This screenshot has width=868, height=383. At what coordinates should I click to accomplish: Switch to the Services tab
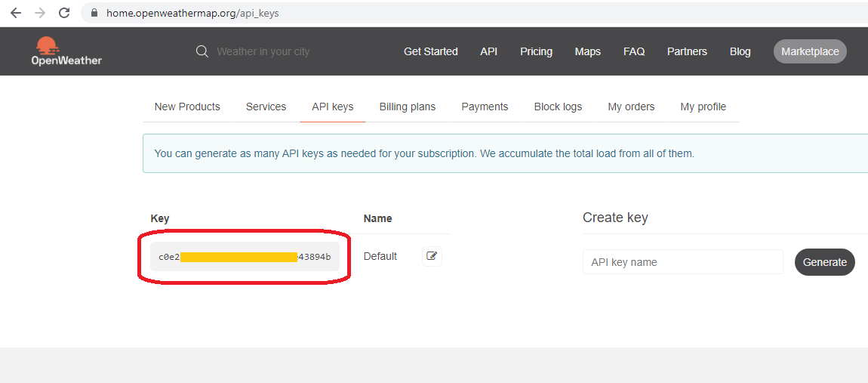[266, 107]
